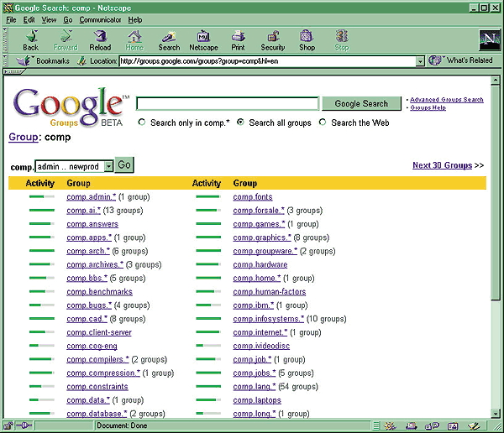Follow the Next 30 Groups link
The width and height of the screenshot is (504, 433).
(443, 165)
